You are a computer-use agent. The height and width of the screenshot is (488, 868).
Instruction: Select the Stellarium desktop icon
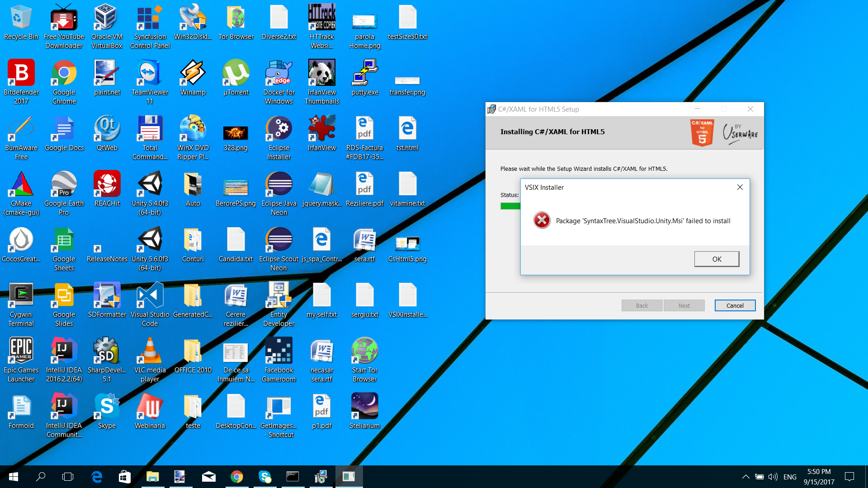[364, 411]
